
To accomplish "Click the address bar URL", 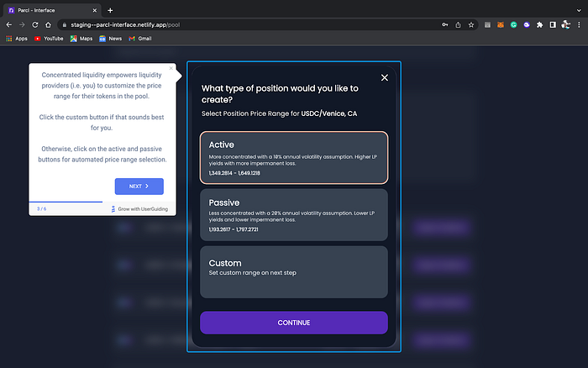I will tap(125, 24).
